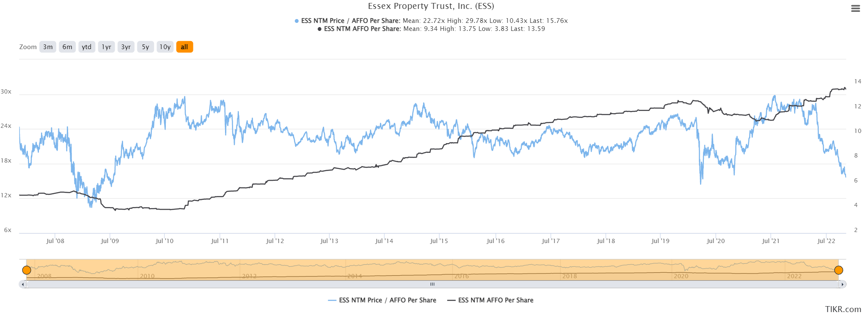Viewport: 868px width, 318px height.
Task: Grab the right orange navigator handle
Action: 838,270
